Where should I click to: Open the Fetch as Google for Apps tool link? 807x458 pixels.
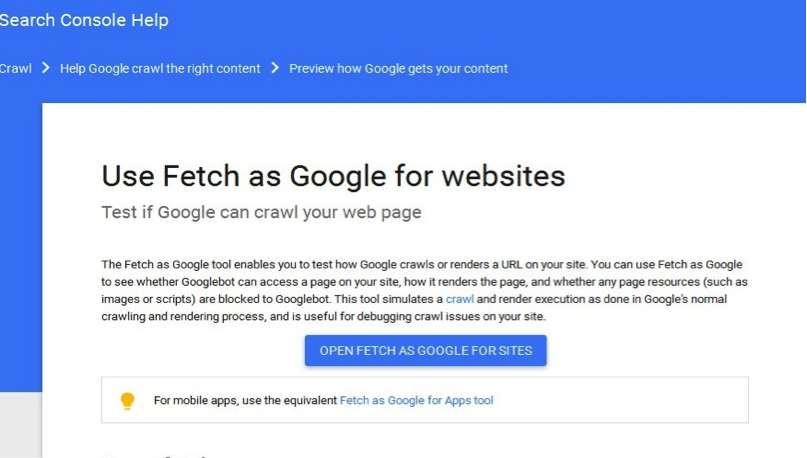(x=416, y=400)
